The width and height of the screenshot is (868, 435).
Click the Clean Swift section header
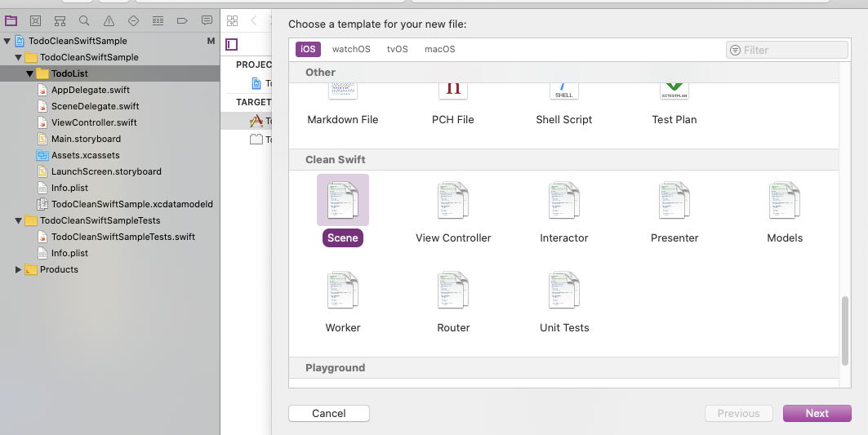pyautogui.click(x=563, y=159)
